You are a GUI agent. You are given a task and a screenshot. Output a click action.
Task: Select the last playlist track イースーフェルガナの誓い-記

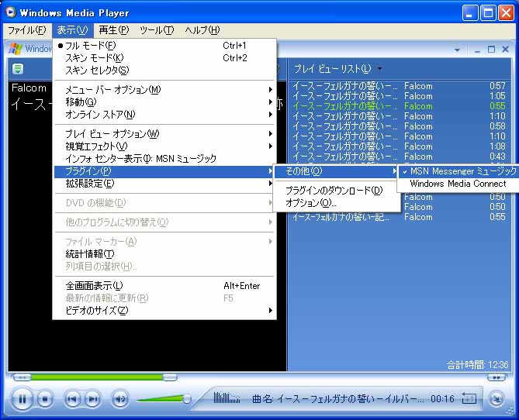399,217
